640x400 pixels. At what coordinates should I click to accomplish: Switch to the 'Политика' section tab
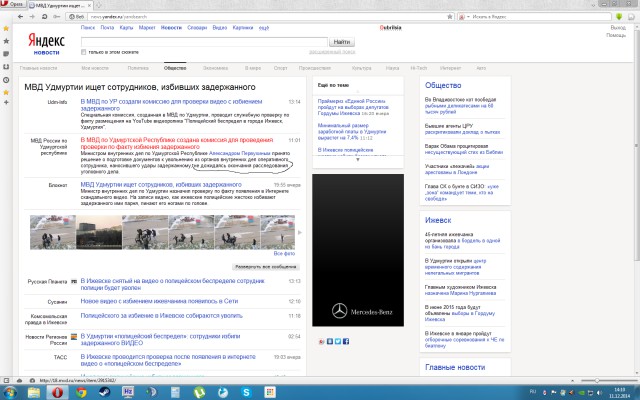point(138,68)
